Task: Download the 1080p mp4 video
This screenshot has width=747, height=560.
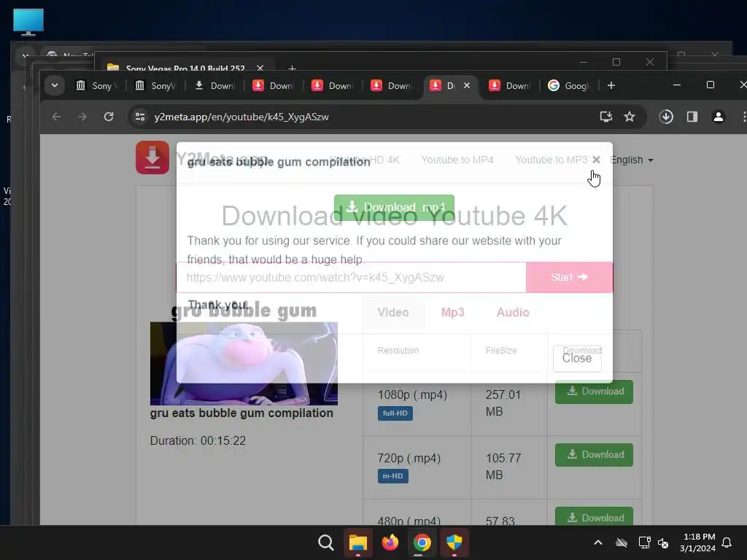Action: pos(594,392)
